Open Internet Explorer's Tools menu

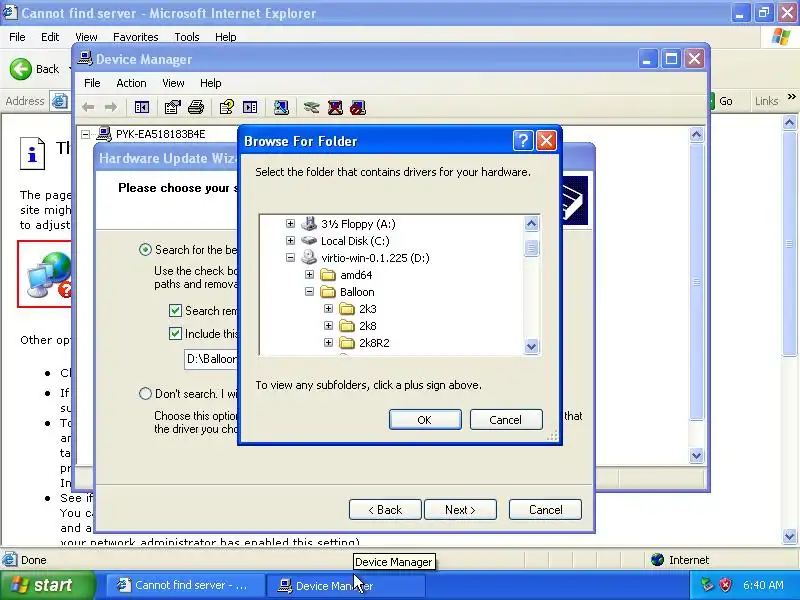tap(186, 37)
